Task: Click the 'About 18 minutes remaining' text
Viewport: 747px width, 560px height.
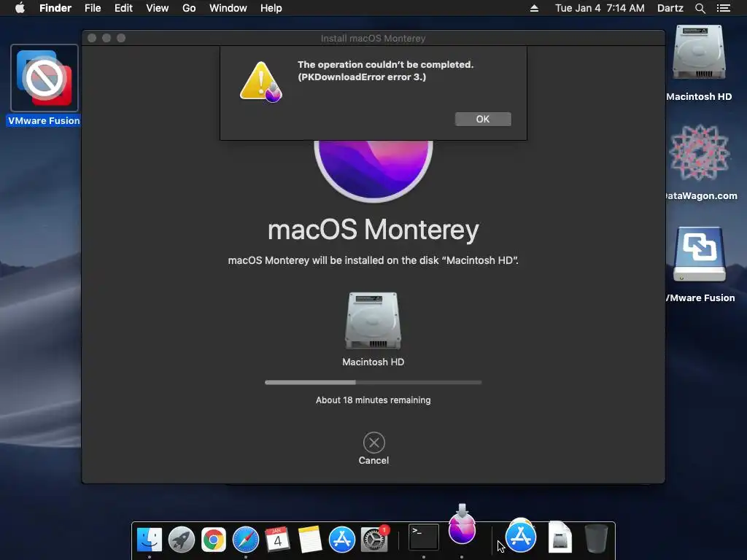Action: pos(373,400)
